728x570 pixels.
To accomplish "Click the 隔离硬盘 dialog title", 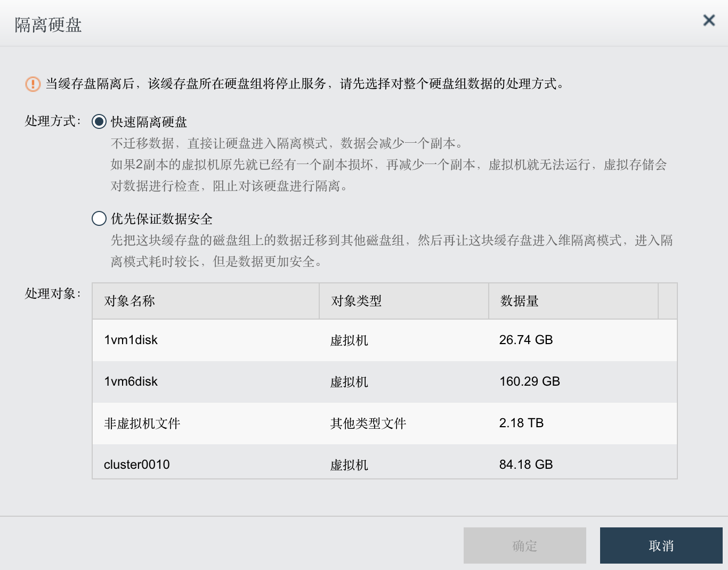I will [x=48, y=25].
